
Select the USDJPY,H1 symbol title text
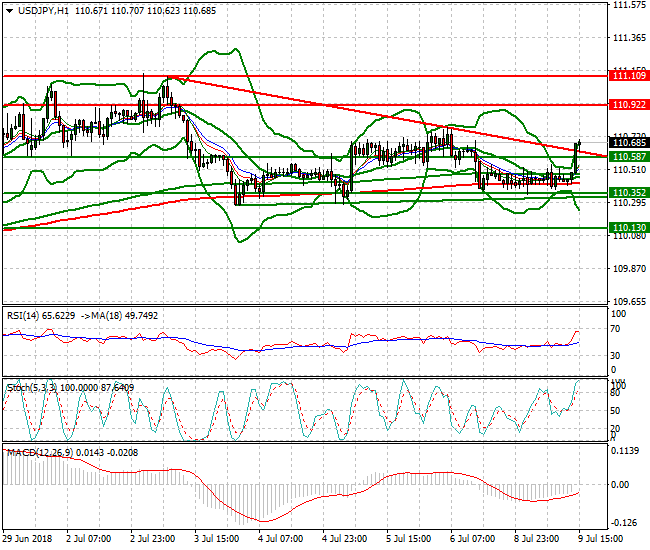(x=43, y=11)
